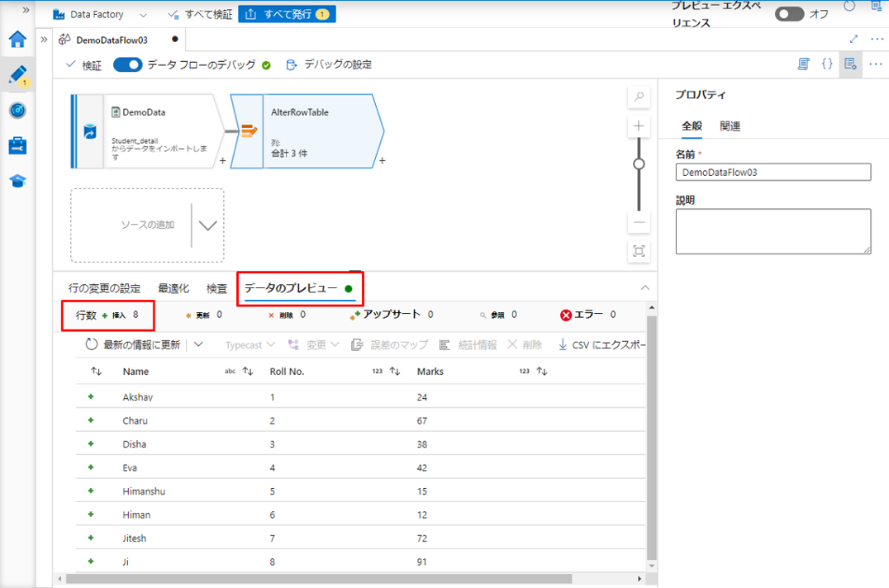Click the refresh icon at top right
The width and height of the screenshot is (889, 588).
tap(849, 7)
